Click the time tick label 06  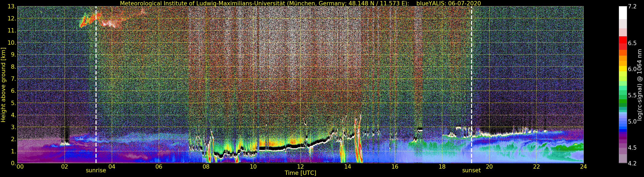(159, 167)
